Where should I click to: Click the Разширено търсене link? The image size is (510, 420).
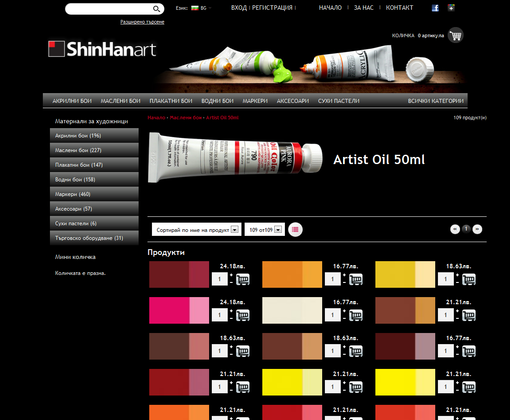(142, 22)
